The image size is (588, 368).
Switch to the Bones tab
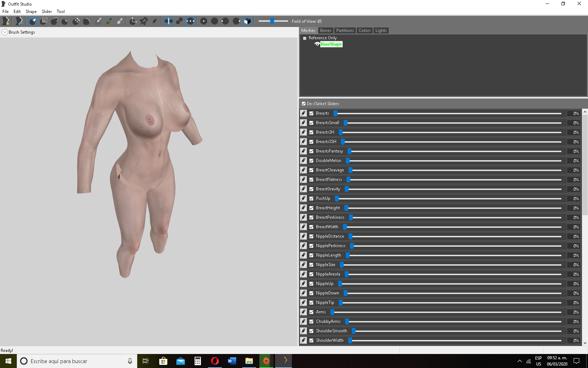pos(325,30)
